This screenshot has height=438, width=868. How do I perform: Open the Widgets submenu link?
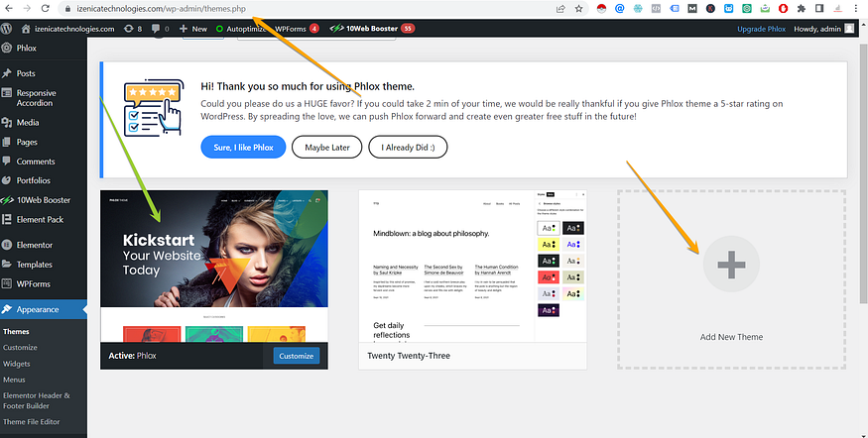tap(17, 364)
